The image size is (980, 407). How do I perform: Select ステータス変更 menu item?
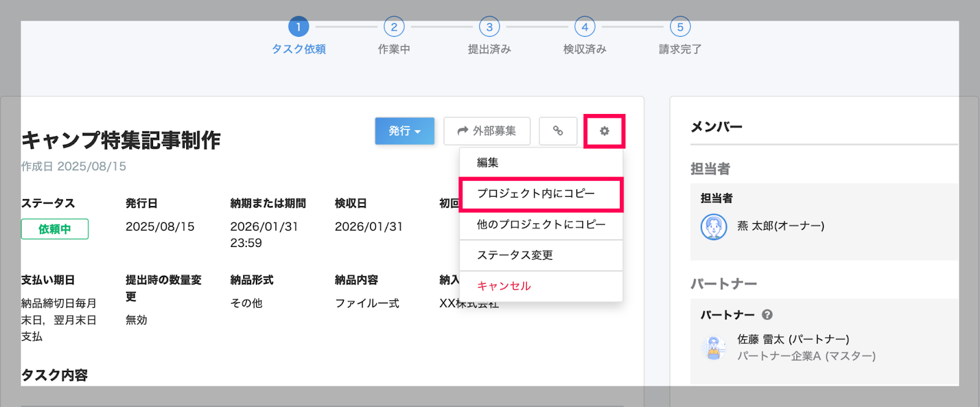coord(541,255)
